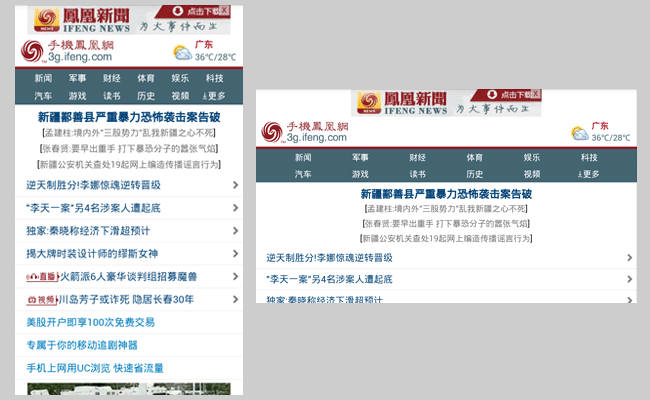The width and height of the screenshot is (650, 400).
Task: Click the photo thumbnail at bottom of portrait view
Action: click(129, 389)
